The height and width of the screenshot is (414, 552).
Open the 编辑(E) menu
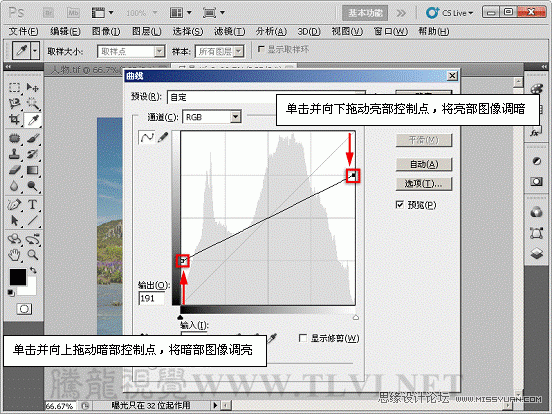pyautogui.click(x=65, y=32)
